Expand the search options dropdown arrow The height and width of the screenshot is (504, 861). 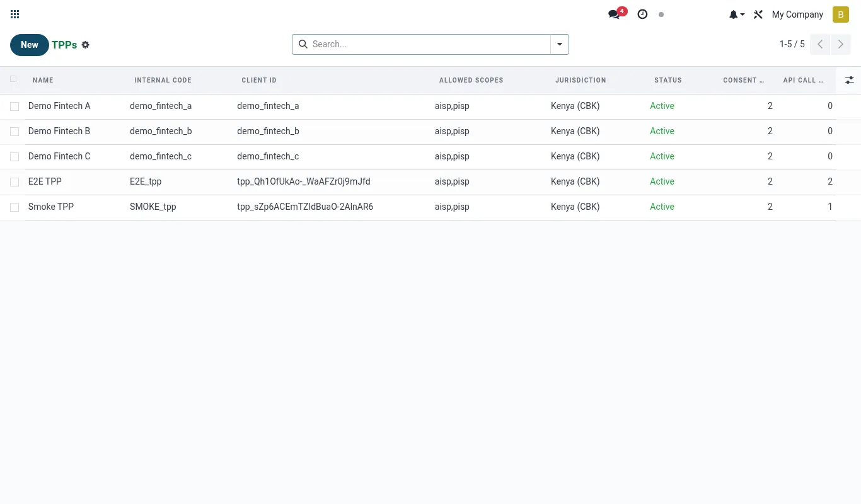560,44
